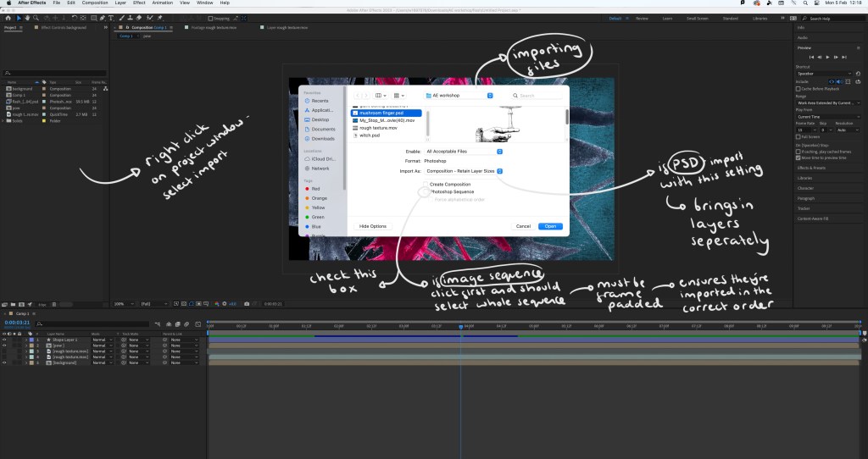Choose the Type tool in the toolbar
This screenshot has height=459, width=868.
pyautogui.click(x=112, y=17)
